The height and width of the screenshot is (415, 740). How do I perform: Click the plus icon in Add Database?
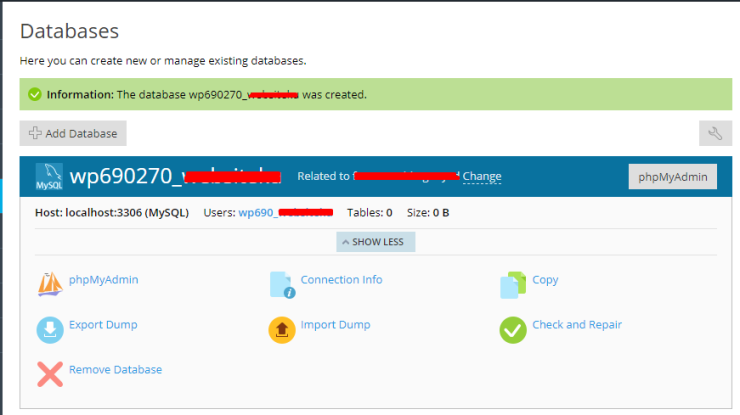[x=35, y=133]
